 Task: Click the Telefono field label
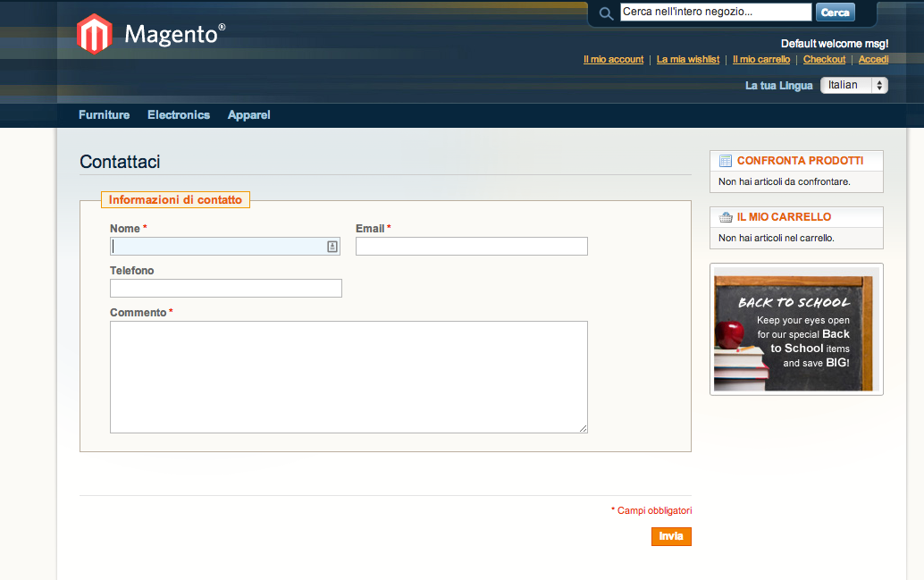coord(132,271)
